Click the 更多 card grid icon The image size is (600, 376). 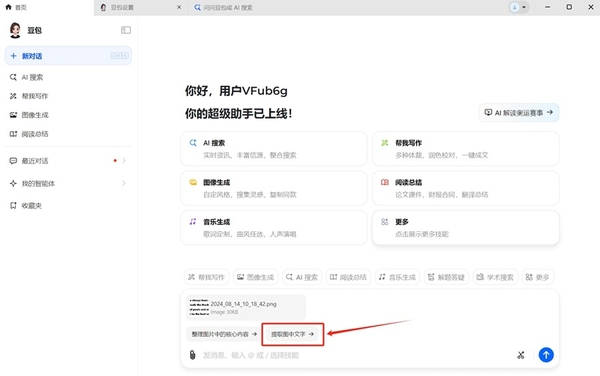[385, 222]
